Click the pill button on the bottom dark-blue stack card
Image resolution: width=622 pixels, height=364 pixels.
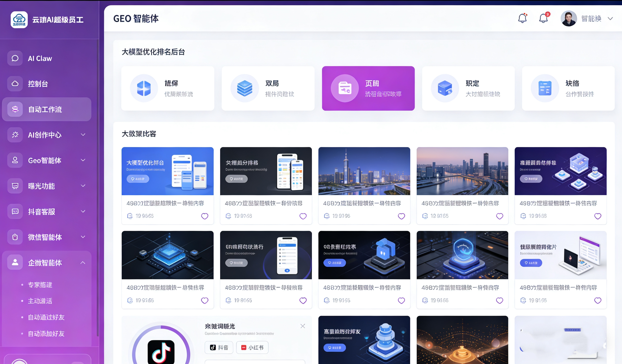pos(335,348)
